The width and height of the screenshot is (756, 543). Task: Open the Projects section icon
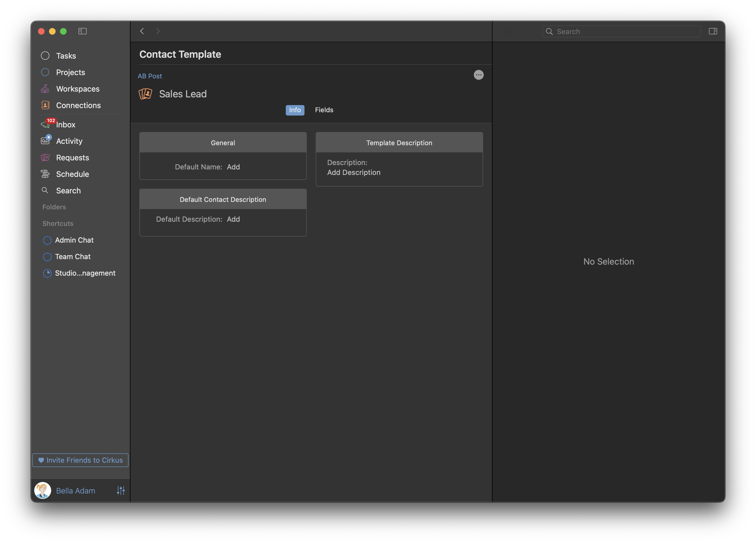[x=45, y=72]
